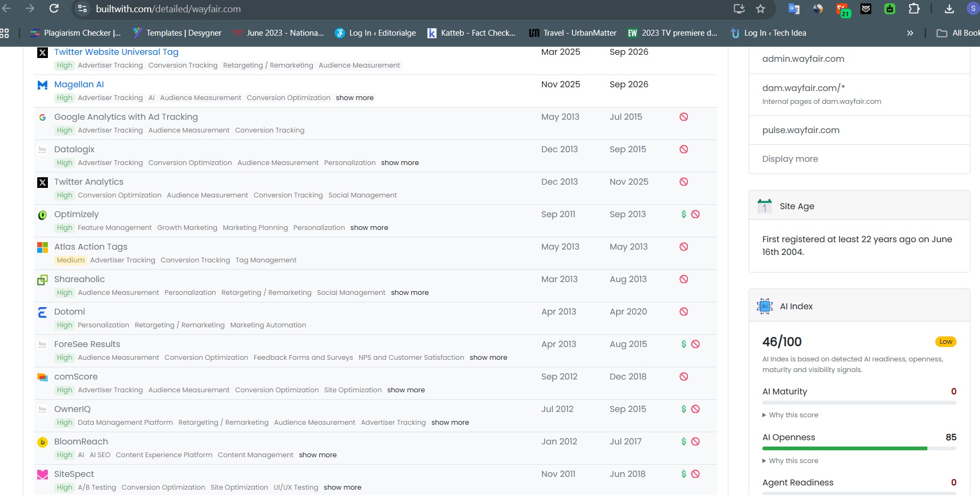This screenshot has width=980, height=495.
Task: Click the Magellan AI logo icon
Action: pyautogui.click(x=43, y=85)
